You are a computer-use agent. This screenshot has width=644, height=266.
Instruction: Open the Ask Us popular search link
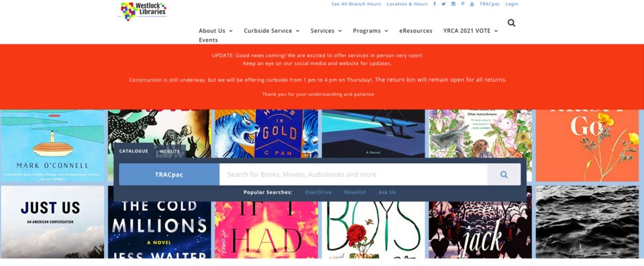click(387, 192)
